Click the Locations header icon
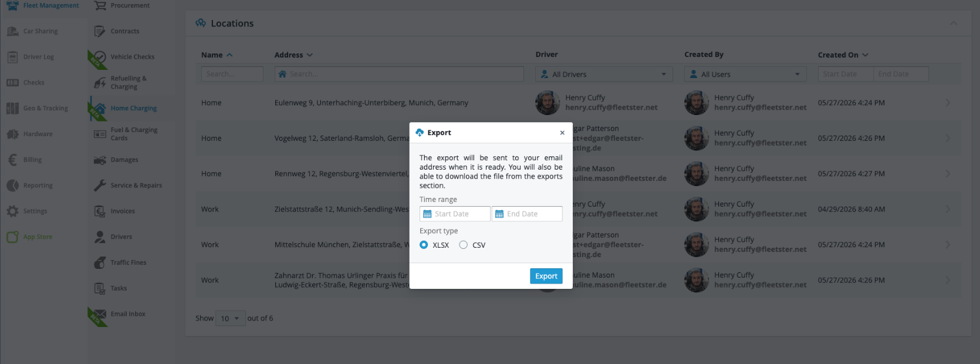This screenshot has height=364, width=980. (201, 23)
